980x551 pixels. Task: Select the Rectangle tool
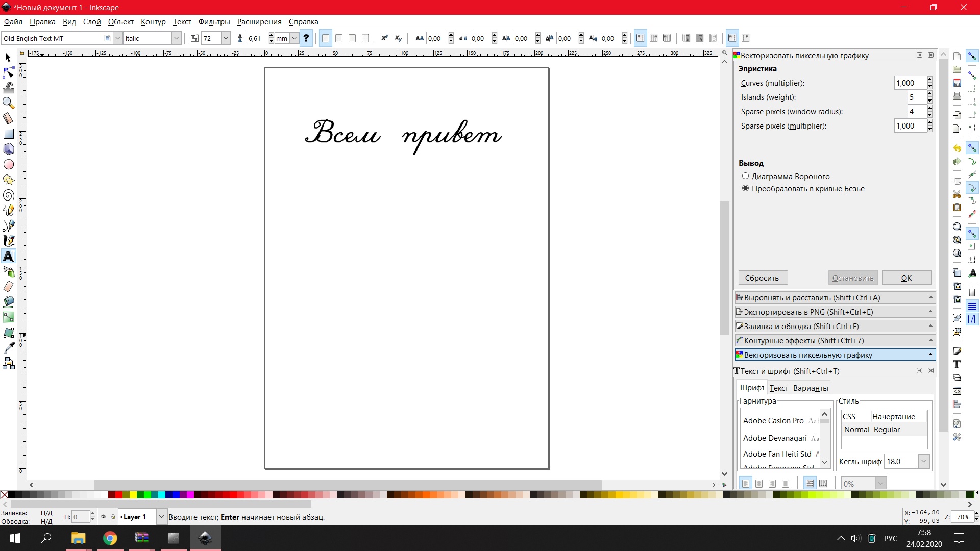[8, 134]
